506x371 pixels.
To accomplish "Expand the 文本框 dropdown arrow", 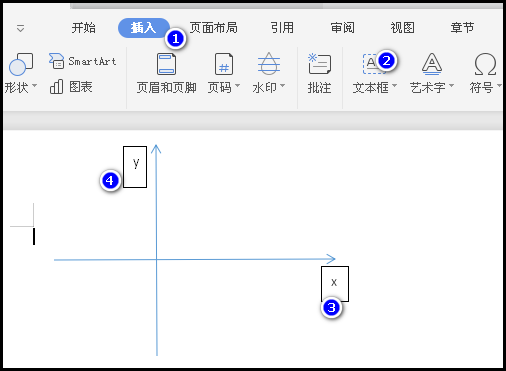I will (x=394, y=86).
